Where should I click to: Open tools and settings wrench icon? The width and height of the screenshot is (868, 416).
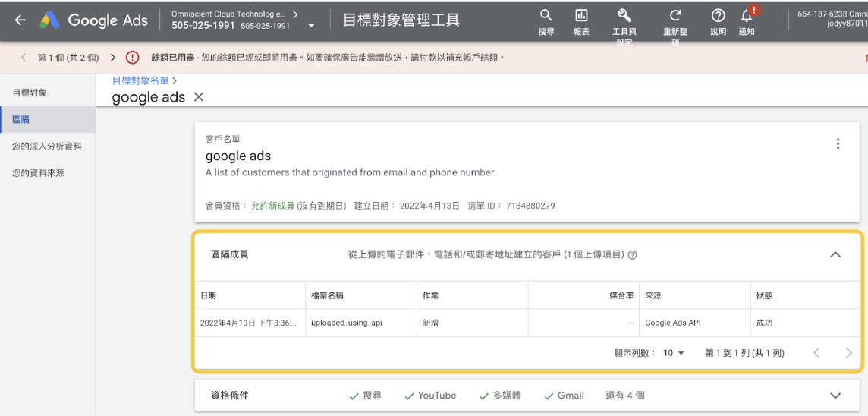(624, 16)
